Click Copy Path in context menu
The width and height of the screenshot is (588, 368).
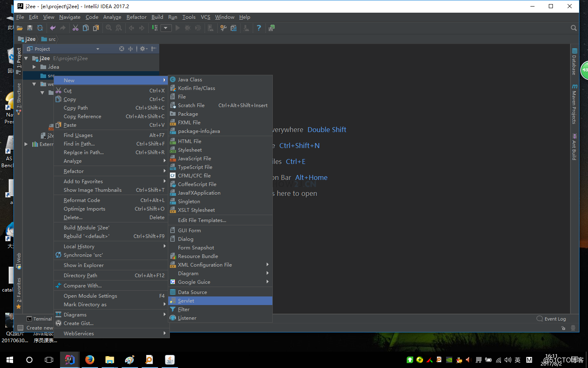(111, 108)
